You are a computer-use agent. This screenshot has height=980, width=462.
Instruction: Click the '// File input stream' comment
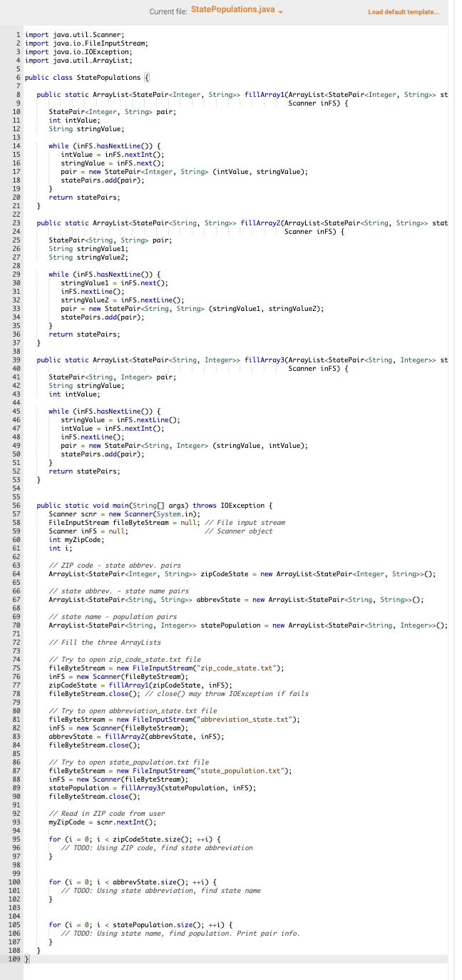point(245,523)
